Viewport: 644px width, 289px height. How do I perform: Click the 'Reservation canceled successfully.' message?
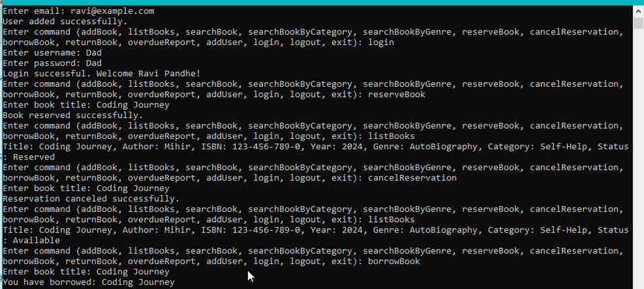click(91, 199)
